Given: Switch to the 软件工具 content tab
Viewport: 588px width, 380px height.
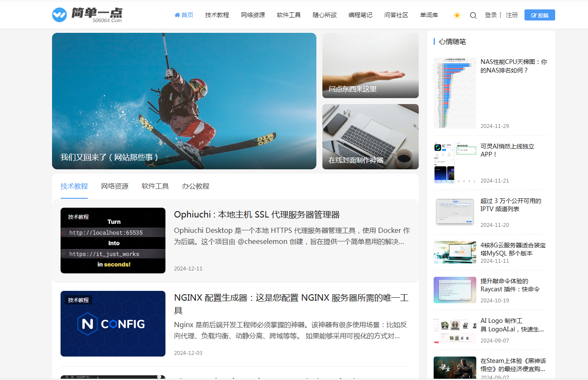Looking at the screenshot, I should 155,186.
